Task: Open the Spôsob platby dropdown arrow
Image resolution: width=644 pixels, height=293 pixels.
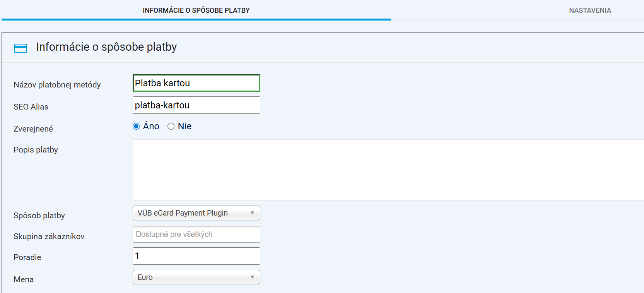Action: click(x=252, y=213)
